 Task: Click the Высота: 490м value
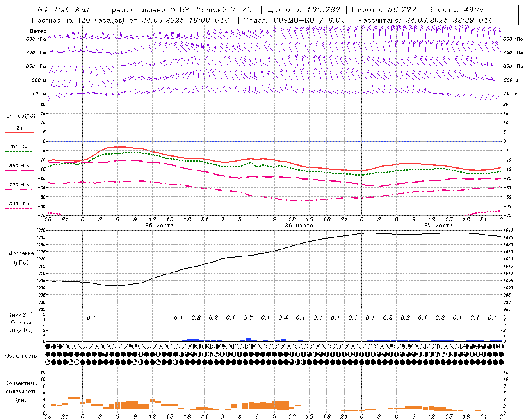coord(456,10)
